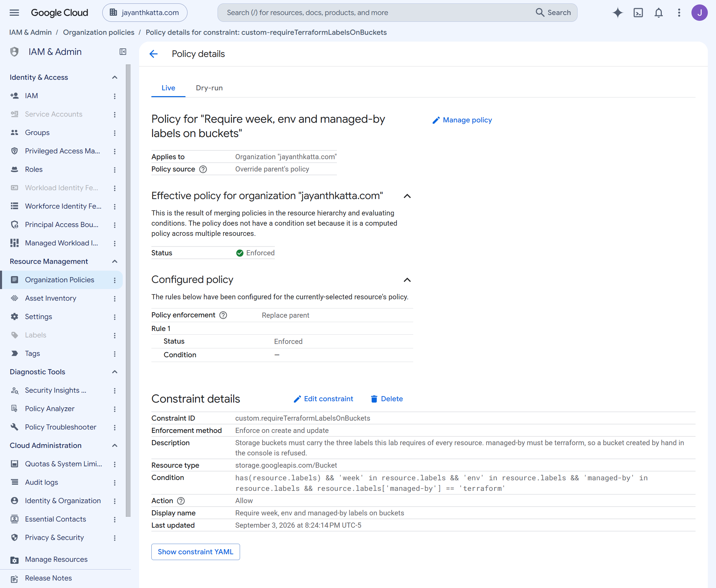Open more options for Organization Policies
This screenshot has height=588, width=716.
tap(115, 280)
